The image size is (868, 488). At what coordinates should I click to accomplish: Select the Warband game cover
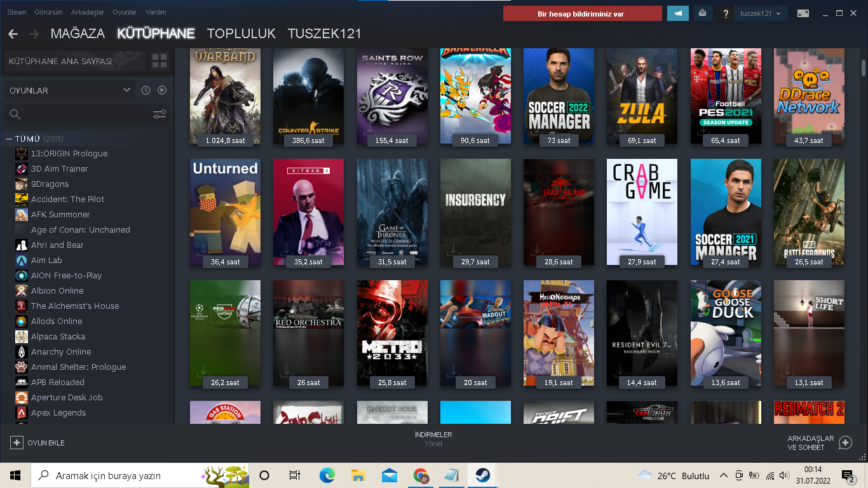(x=225, y=96)
